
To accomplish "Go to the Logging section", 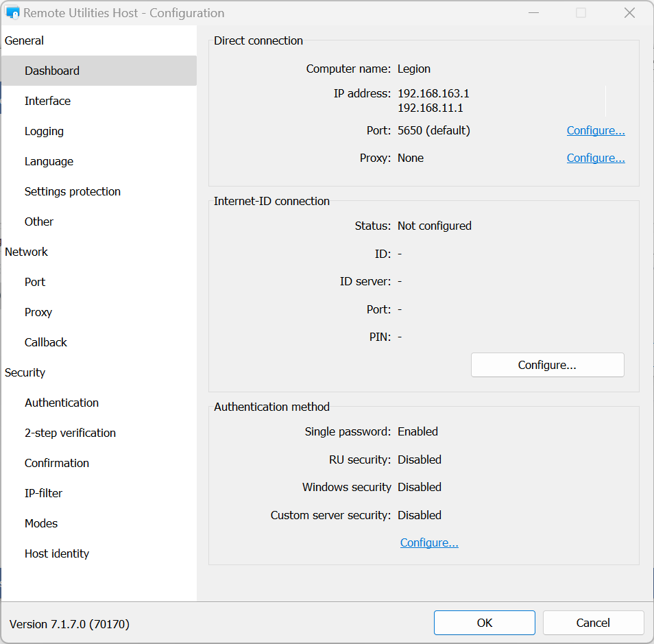I will tap(44, 131).
